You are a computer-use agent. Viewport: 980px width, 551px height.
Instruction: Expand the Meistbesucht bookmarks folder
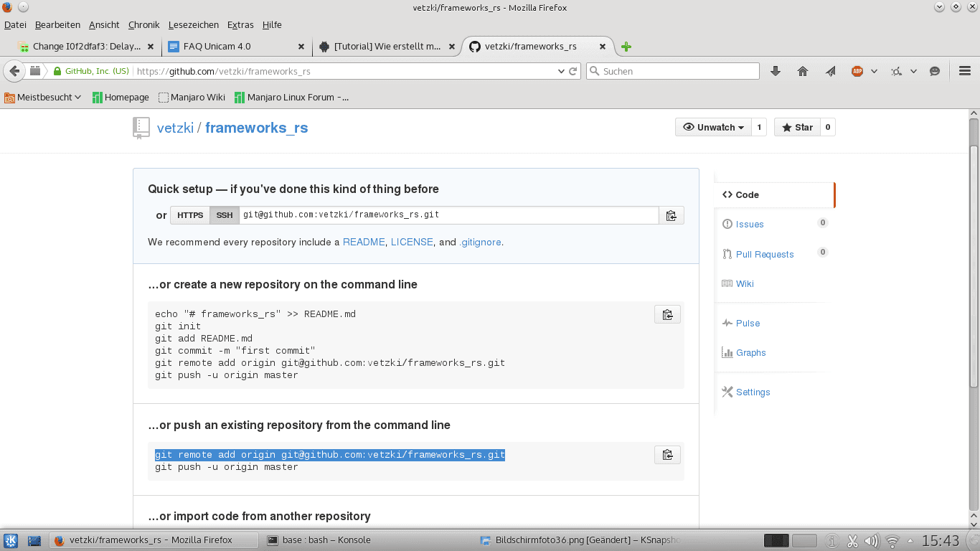[x=42, y=98]
